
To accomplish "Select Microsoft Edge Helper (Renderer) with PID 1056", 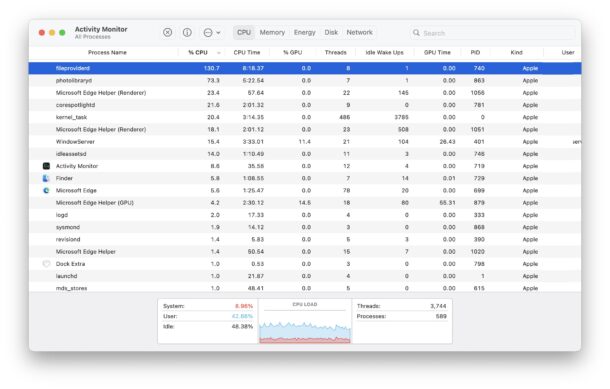I will [x=305, y=93].
